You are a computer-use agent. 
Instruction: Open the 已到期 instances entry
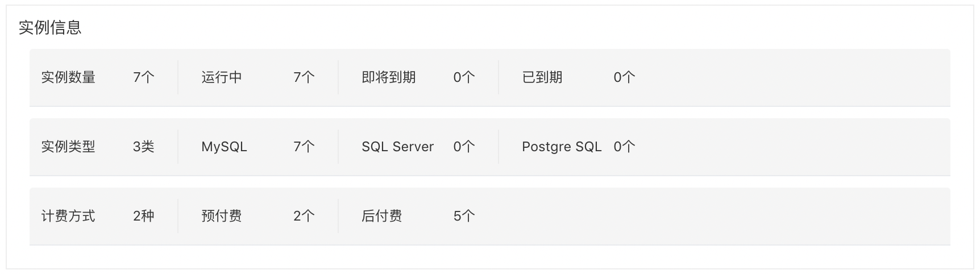click(542, 77)
